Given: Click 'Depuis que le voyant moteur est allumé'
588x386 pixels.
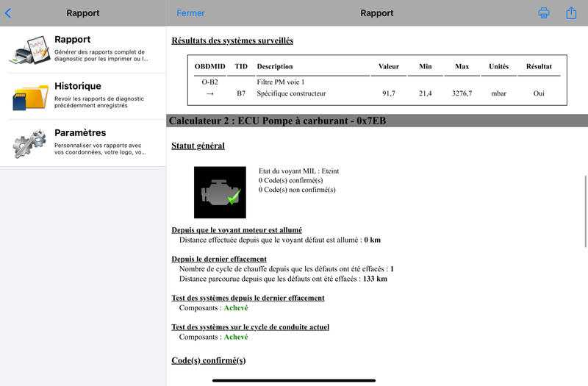Looking at the screenshot, I should pyautogui.click(x=237, y=230).
